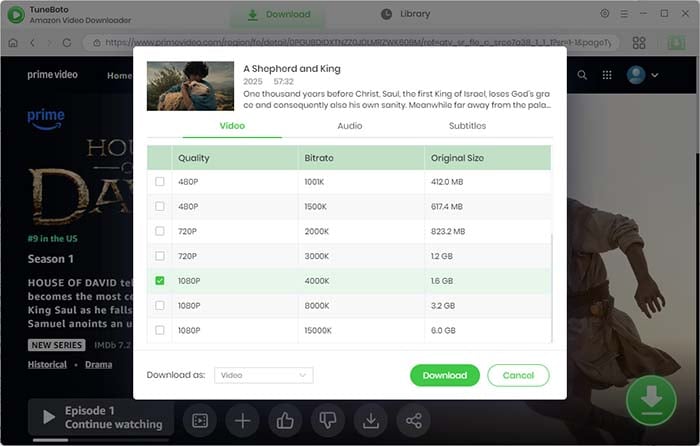This screenshot has width=700, height=446.
Task: Click the A Shepherd and King thumbnail
Action: click(x=190, y=86)
